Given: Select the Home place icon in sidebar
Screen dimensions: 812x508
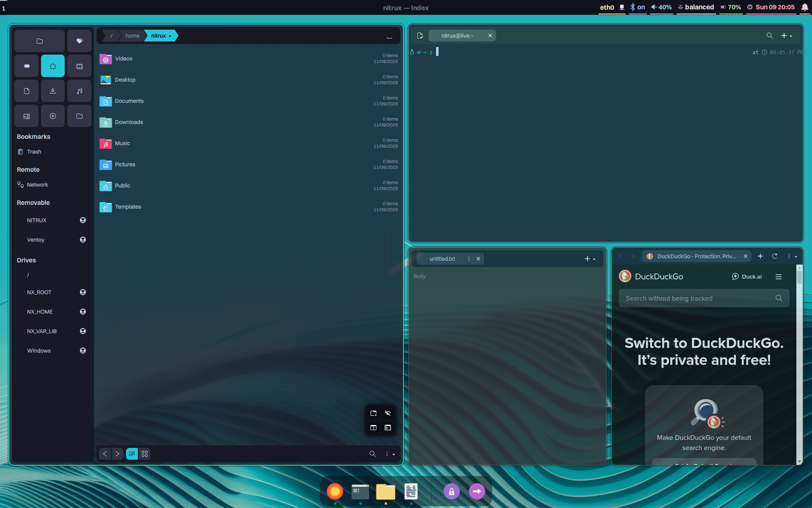Looking at the screenshot, I should [52, 66].
